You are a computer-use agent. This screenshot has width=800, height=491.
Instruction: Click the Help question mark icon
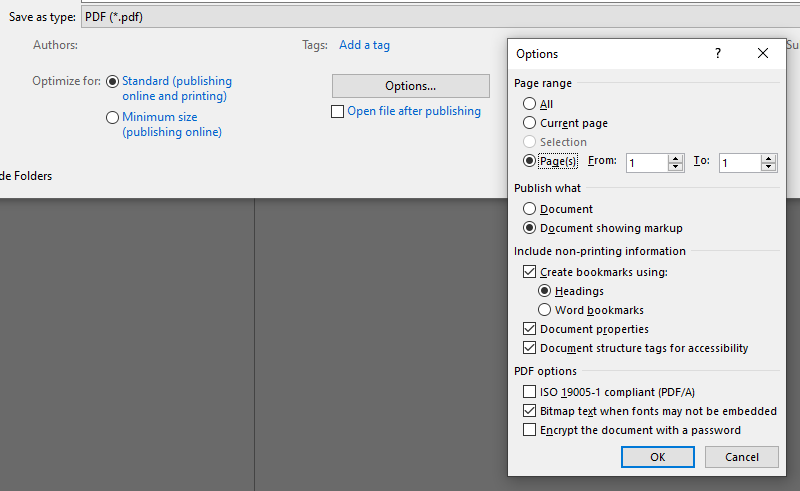(717, 54)
